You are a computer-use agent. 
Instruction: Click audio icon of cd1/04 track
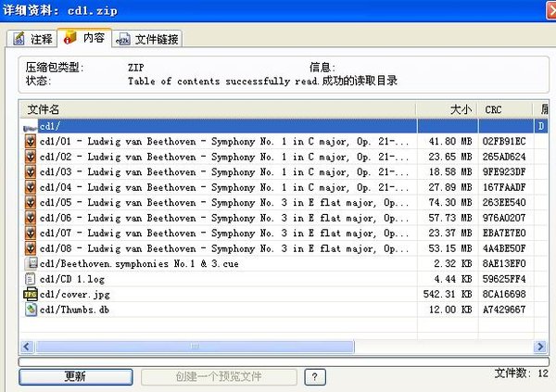[31, 187]
